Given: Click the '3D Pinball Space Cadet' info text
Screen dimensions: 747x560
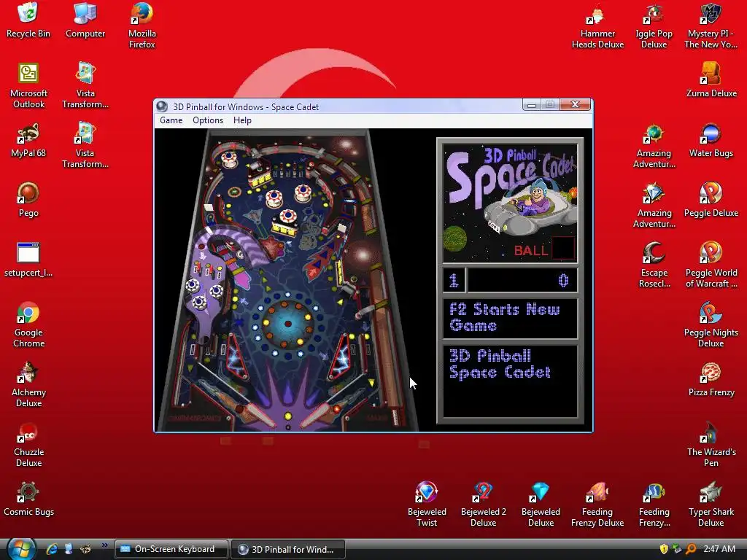Looking at the screenshot, I should [499, 365].
